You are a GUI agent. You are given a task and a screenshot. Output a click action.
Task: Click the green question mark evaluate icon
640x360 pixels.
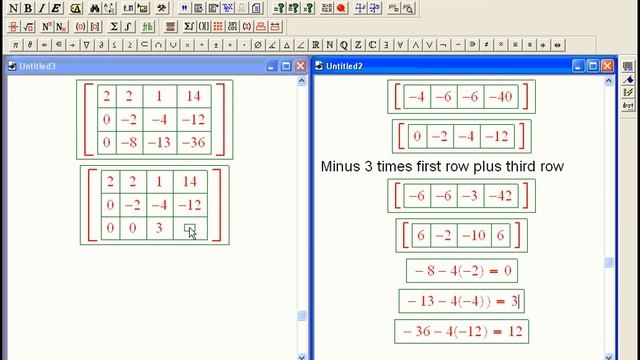[x=280, y=8]
